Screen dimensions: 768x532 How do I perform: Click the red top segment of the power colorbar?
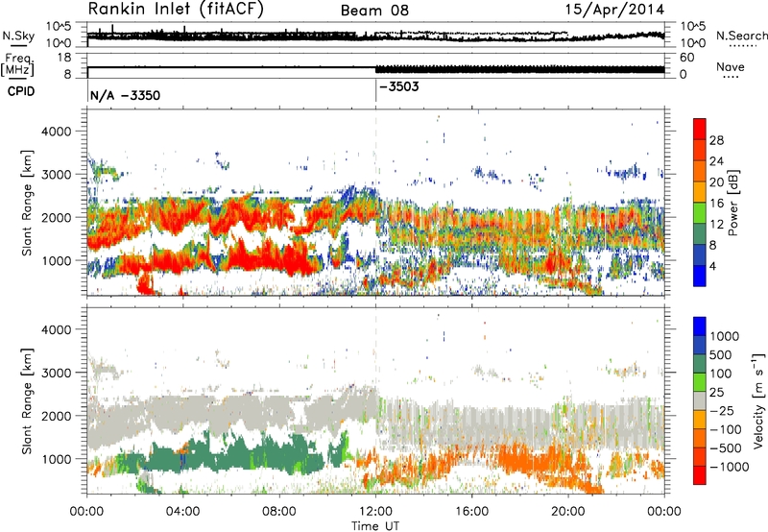700,130
